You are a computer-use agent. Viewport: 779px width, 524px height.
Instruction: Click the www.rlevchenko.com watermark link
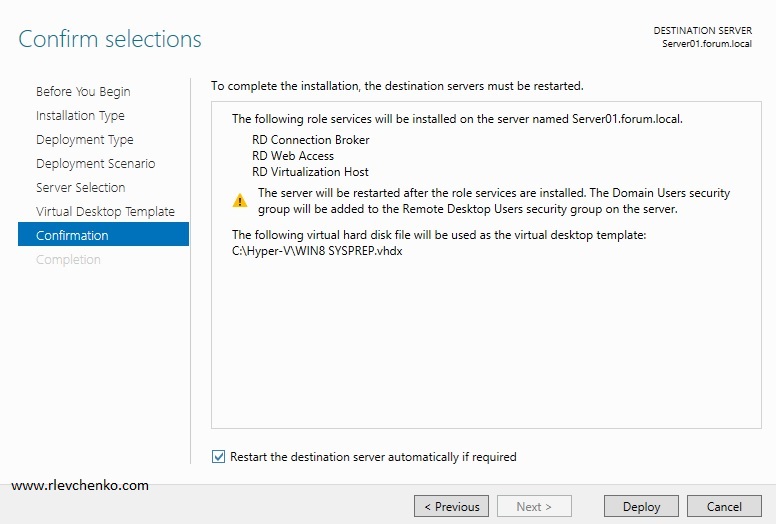80,486
